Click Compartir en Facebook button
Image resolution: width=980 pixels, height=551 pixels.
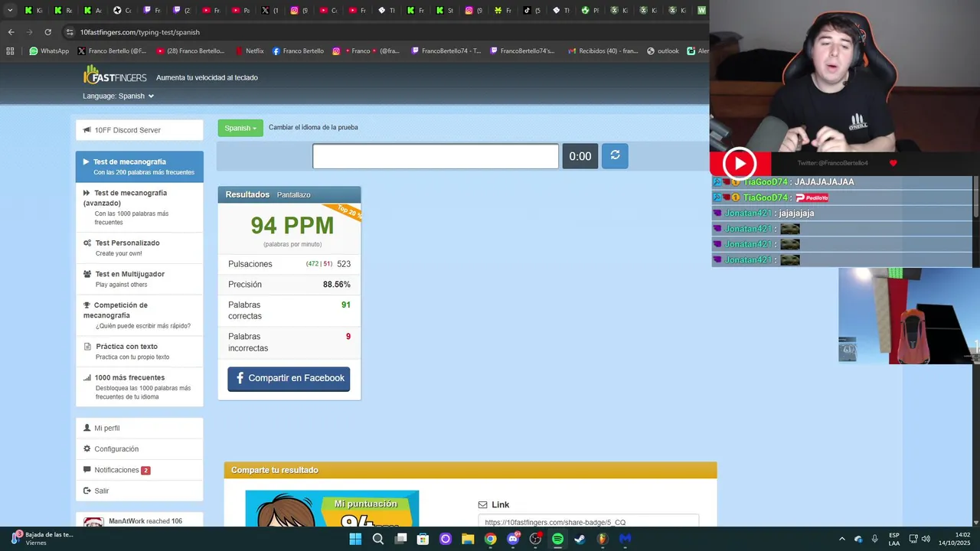(289, 378)
